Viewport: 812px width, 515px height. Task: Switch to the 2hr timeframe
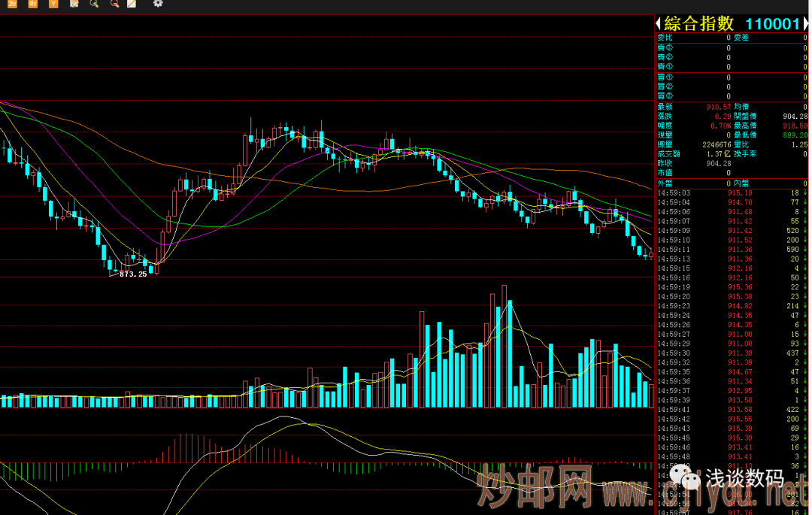pyautogui.click(x=13, y=4)
